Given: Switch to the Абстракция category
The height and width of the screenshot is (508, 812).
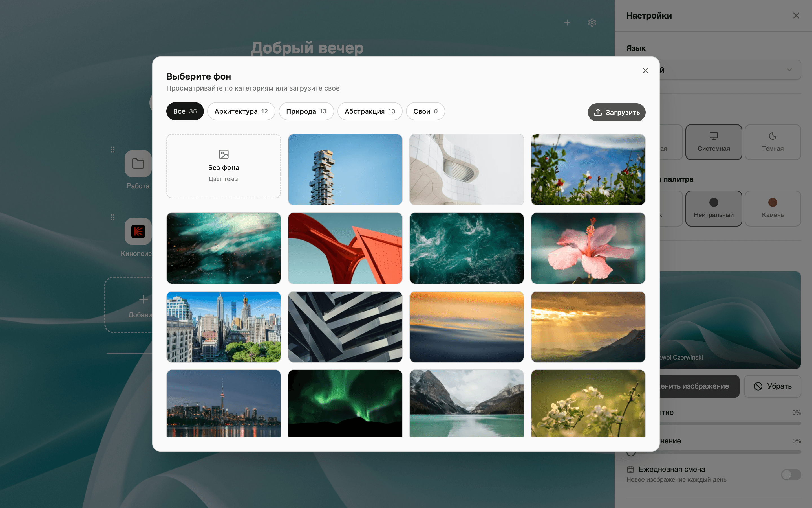Looking at the screenshot, I should click(x=370, y=111).
